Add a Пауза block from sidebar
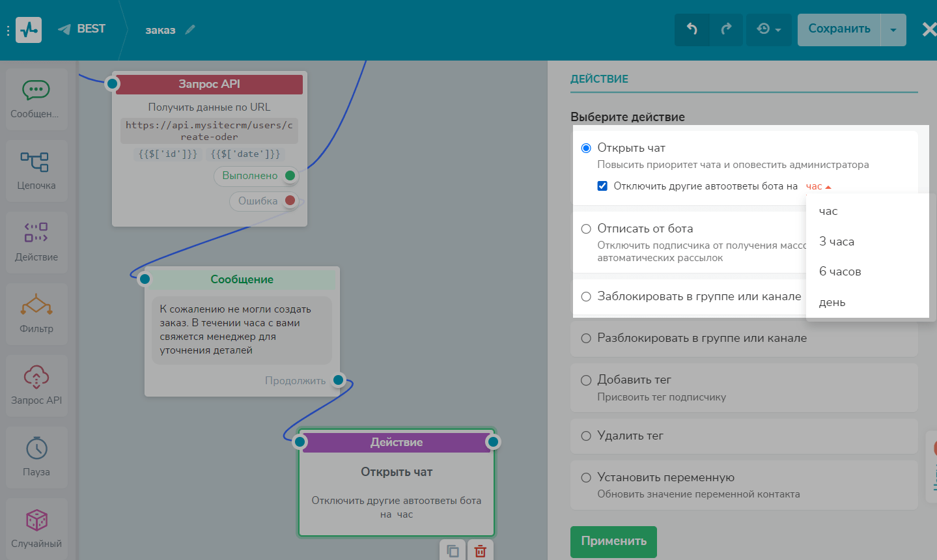Viewport: 937px width, 560px height. (x=36, y=457)
